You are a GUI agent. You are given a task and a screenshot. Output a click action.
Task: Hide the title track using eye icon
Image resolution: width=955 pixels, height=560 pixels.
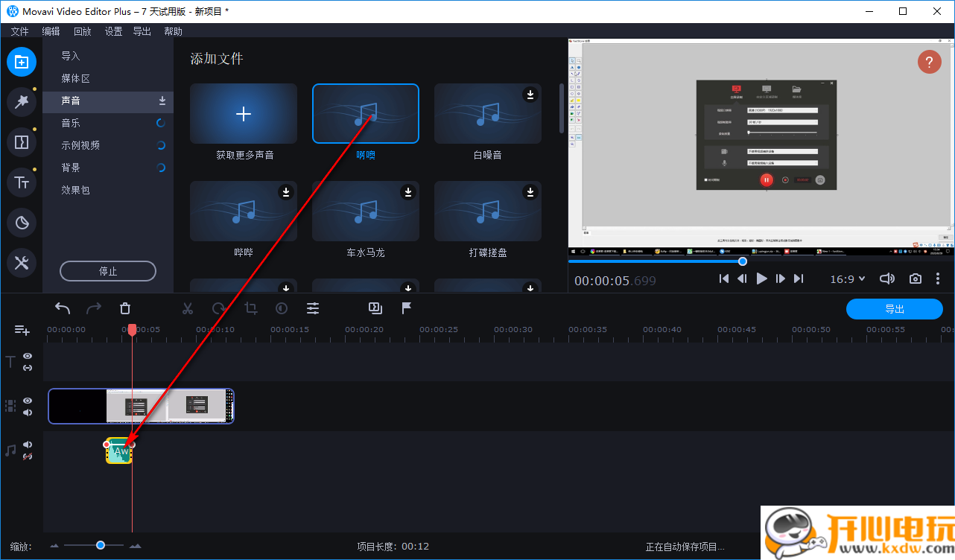(x=28, y=356)
